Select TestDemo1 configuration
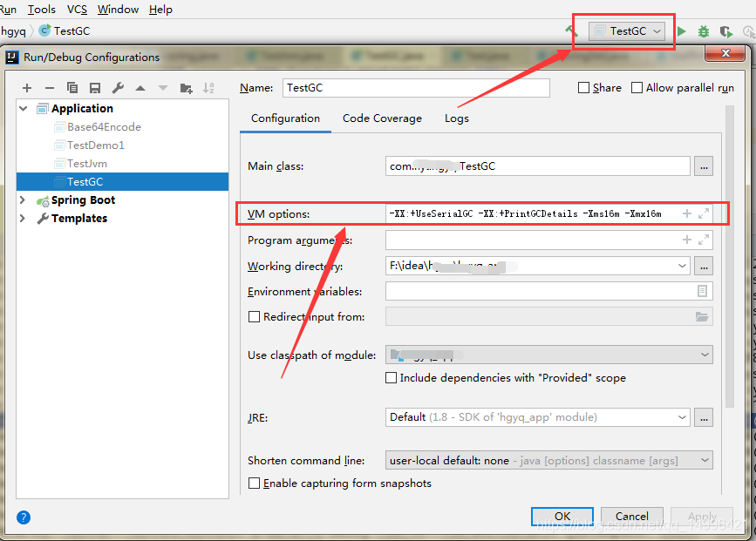This screenshot has height=541, width=756. click(x=95, y=145)
